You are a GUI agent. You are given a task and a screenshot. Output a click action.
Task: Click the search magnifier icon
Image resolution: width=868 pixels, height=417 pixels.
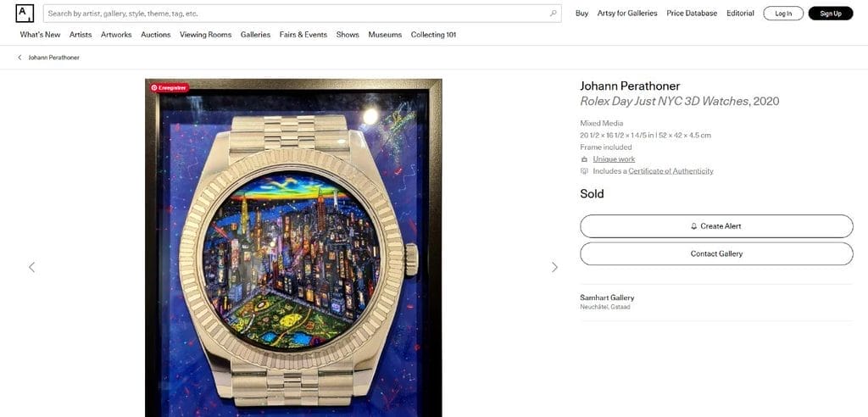pos(553,14)
